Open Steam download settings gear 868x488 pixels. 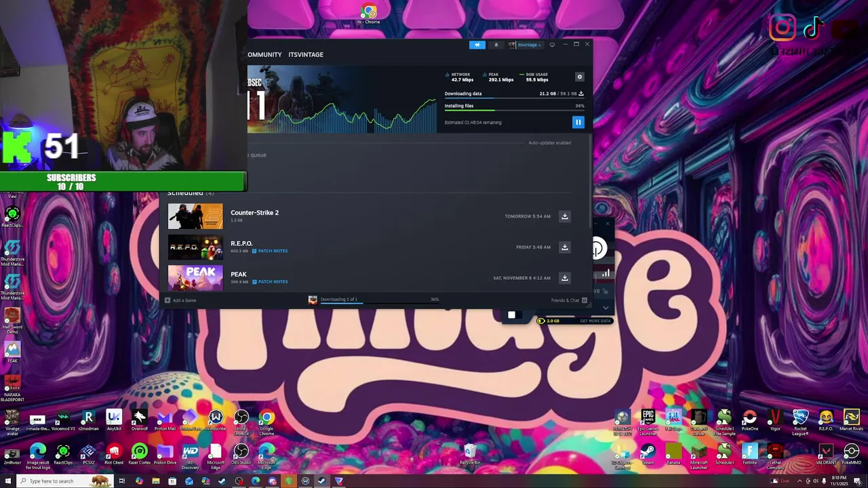click(x=579, y=77)
